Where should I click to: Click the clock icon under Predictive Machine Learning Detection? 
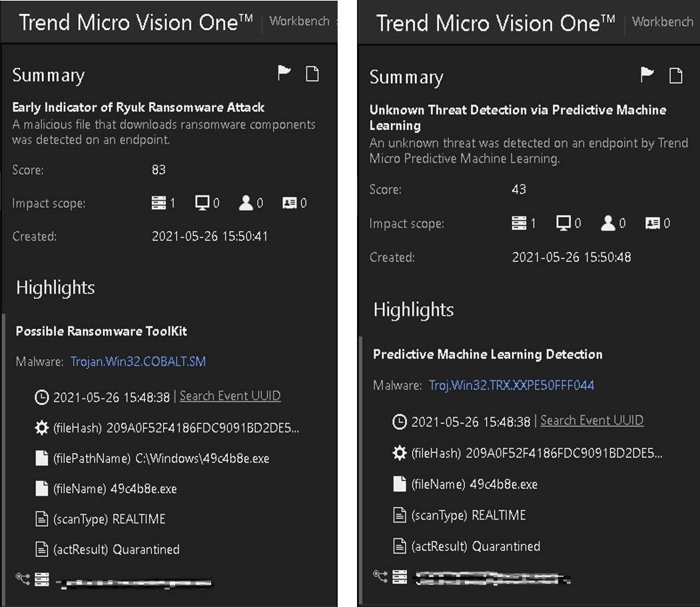pos(400,421)
